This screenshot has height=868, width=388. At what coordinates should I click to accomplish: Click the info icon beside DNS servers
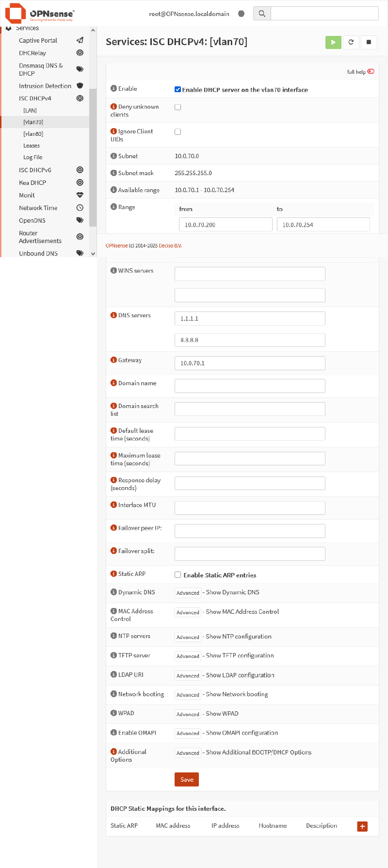coord(113,315)
